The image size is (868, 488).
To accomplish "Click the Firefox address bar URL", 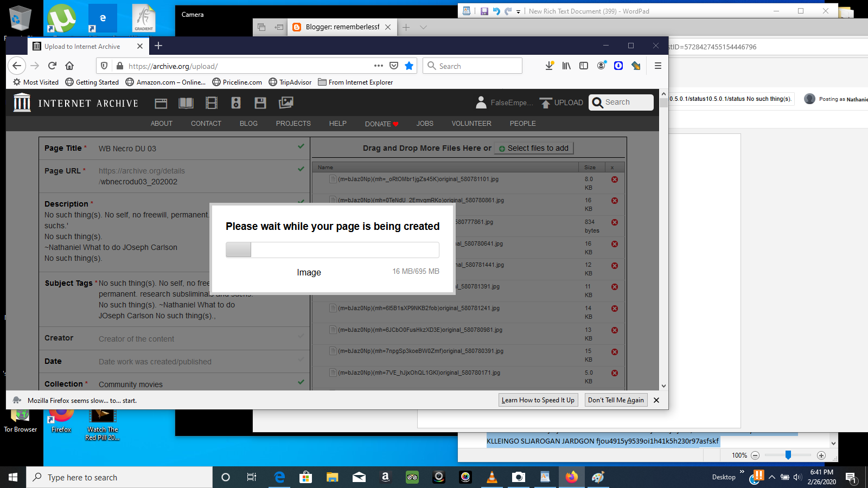I will 173,66.
